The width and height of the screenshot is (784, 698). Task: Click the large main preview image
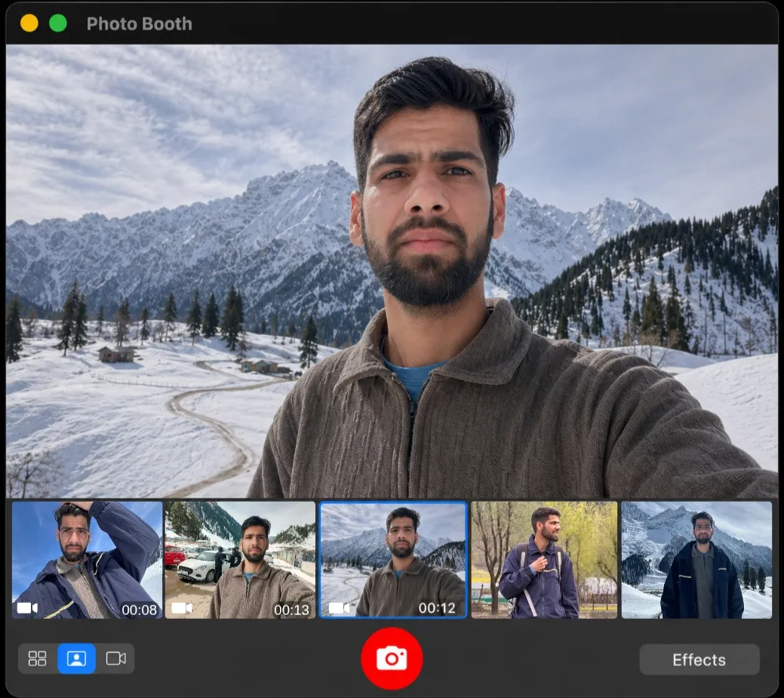pyautogui.click(x=392, y=271)
